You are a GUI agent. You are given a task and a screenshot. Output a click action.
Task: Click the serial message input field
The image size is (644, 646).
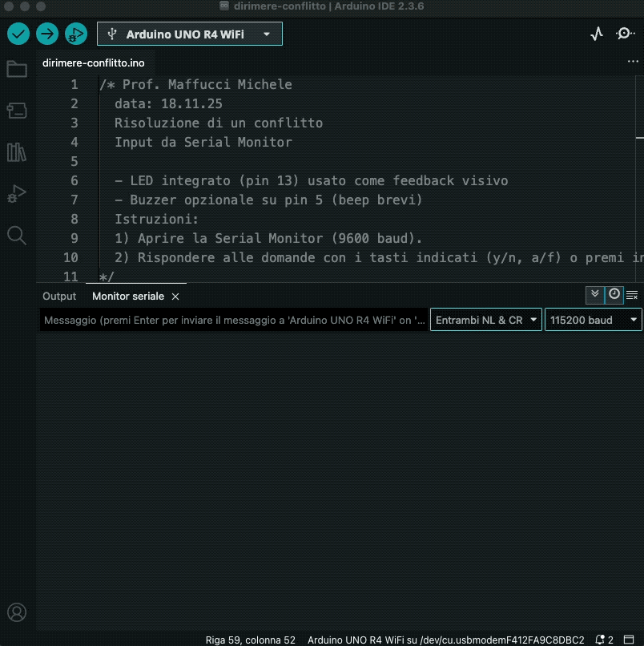tap(234, 320)
